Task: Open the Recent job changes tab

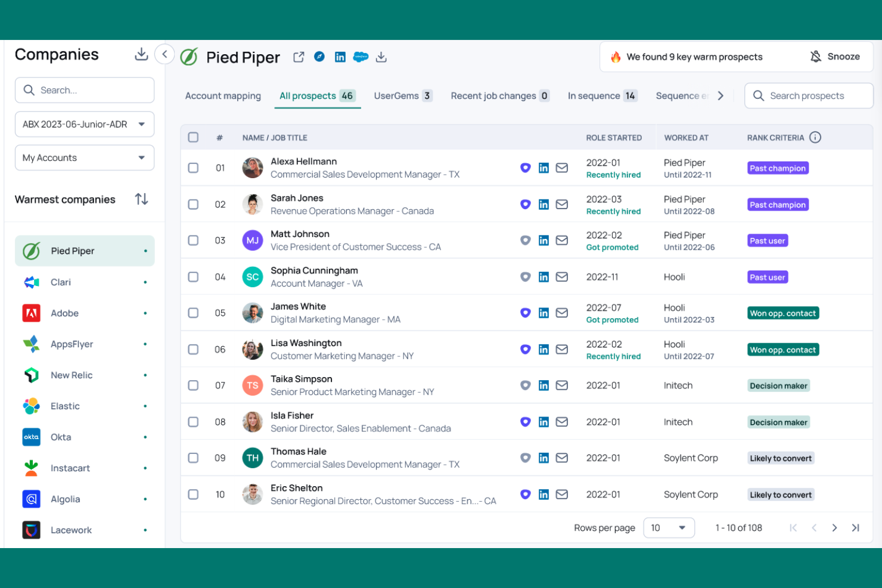Action: [x=500, y=96]
